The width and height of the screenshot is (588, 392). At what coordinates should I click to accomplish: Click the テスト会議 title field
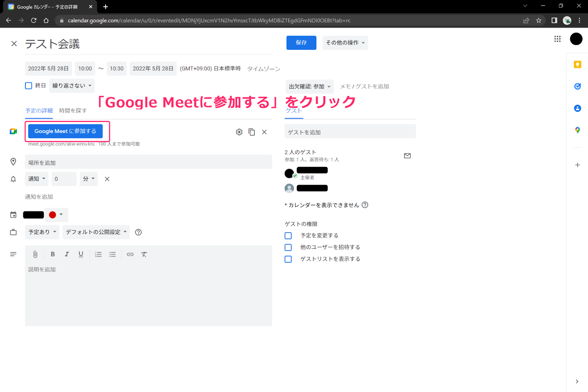pos(148,44)
